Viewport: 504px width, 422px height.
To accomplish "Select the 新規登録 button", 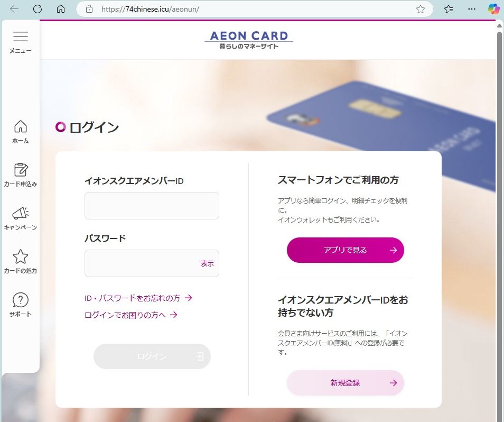I will pos(345,383).
